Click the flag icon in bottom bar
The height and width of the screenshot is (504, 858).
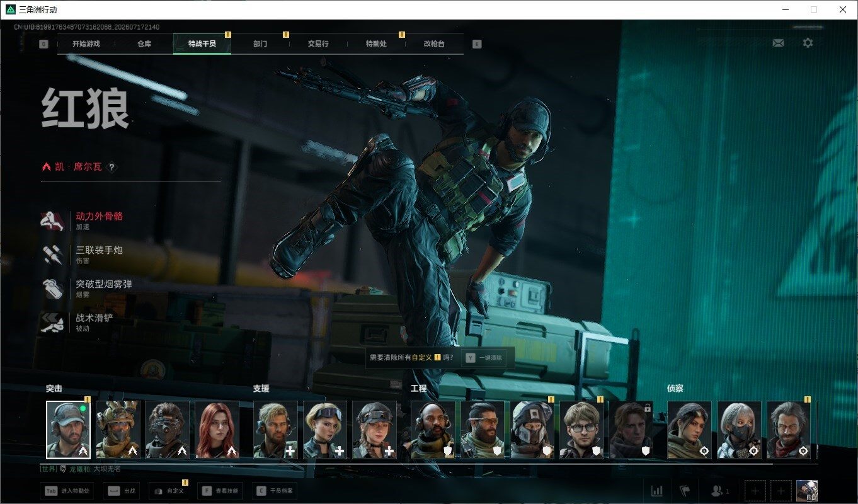[685, 490]
